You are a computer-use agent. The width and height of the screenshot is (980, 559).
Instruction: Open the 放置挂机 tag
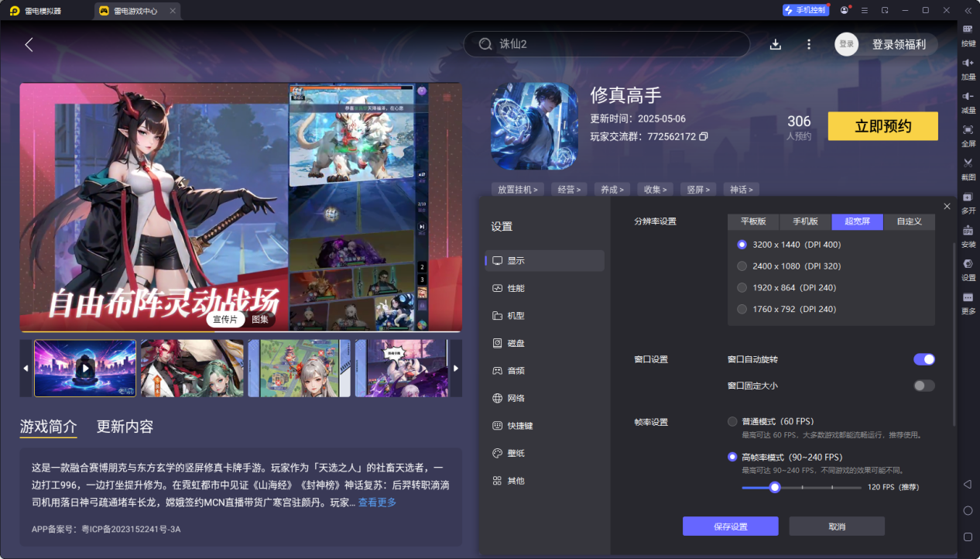pyautogui.click(x=518, y=189)
